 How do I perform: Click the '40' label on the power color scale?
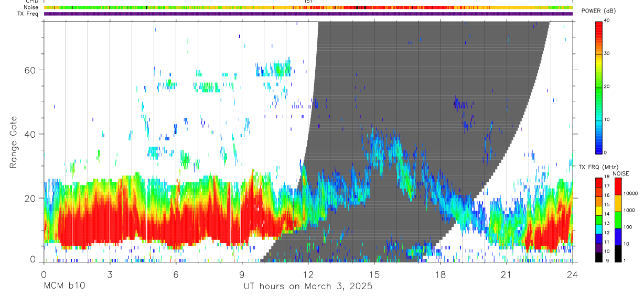(607, 21)
